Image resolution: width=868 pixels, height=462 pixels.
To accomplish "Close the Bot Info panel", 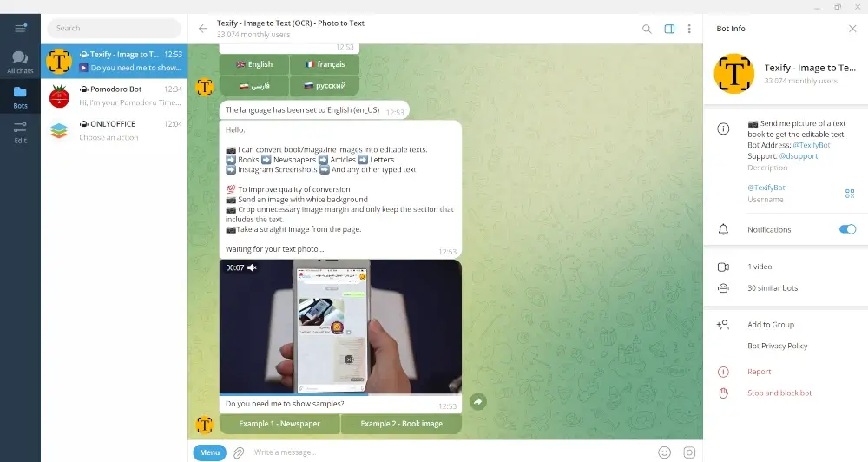I will coord(852,29).
